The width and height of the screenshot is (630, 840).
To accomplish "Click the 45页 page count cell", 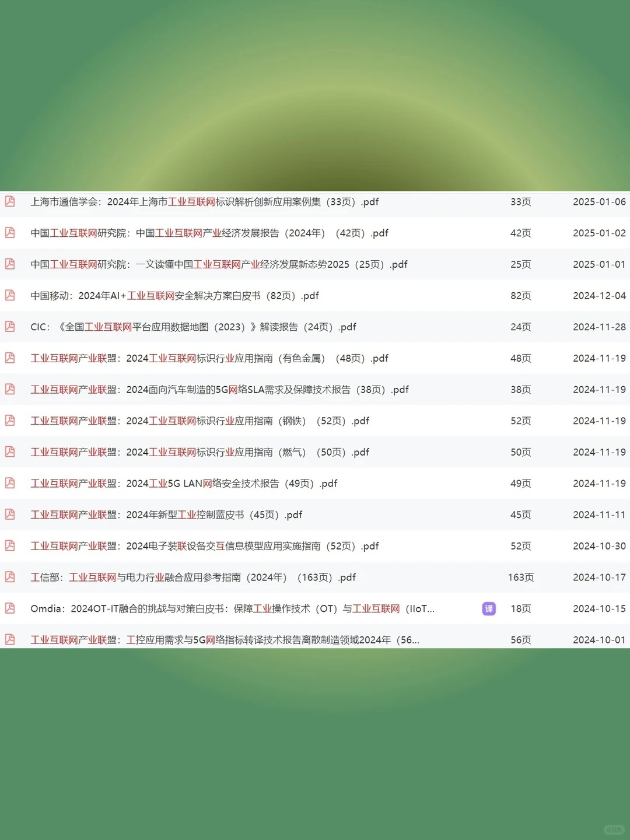I will point(521,515).
